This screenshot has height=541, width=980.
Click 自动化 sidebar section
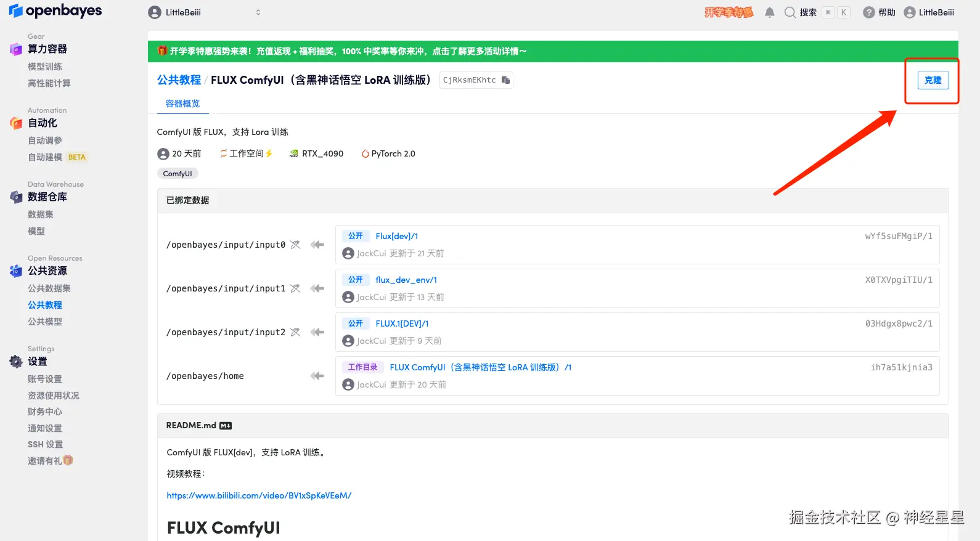tap(43, 123)
